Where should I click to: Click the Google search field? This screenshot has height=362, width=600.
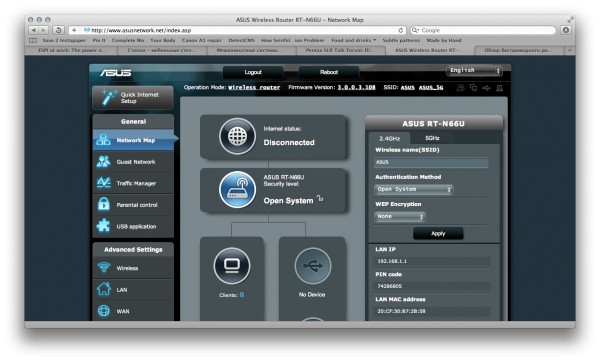(483, 30)
